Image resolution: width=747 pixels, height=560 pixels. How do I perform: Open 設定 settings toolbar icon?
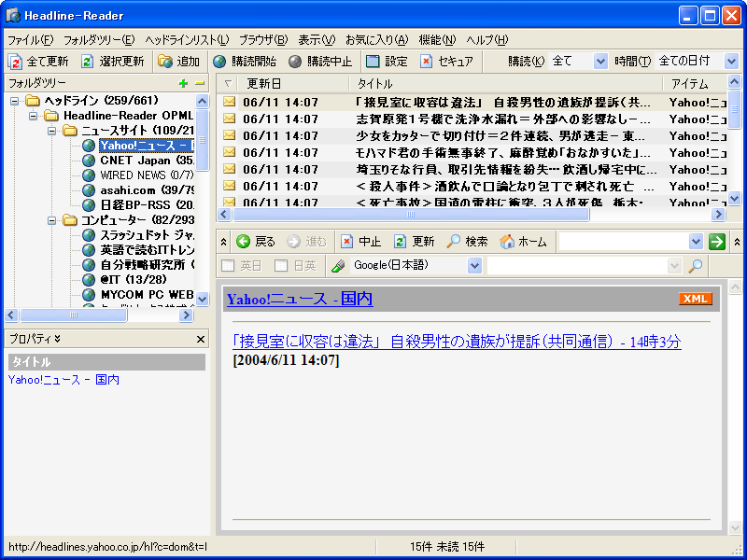[373, 62]
